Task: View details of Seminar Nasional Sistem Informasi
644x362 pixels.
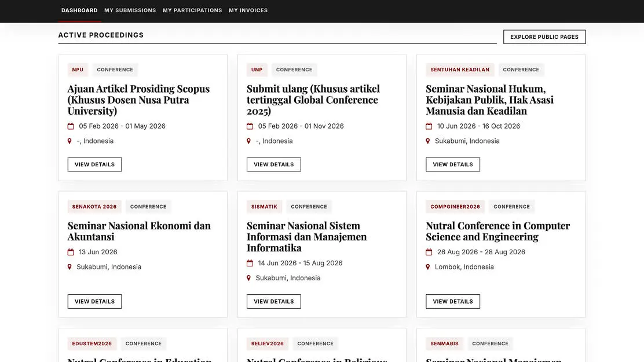Action: 273,301
